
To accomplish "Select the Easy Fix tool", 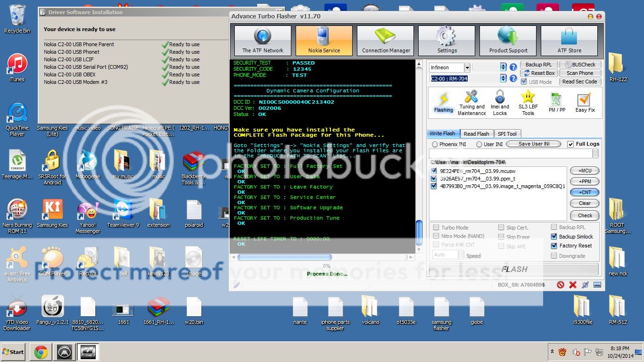I will point(585,103).
